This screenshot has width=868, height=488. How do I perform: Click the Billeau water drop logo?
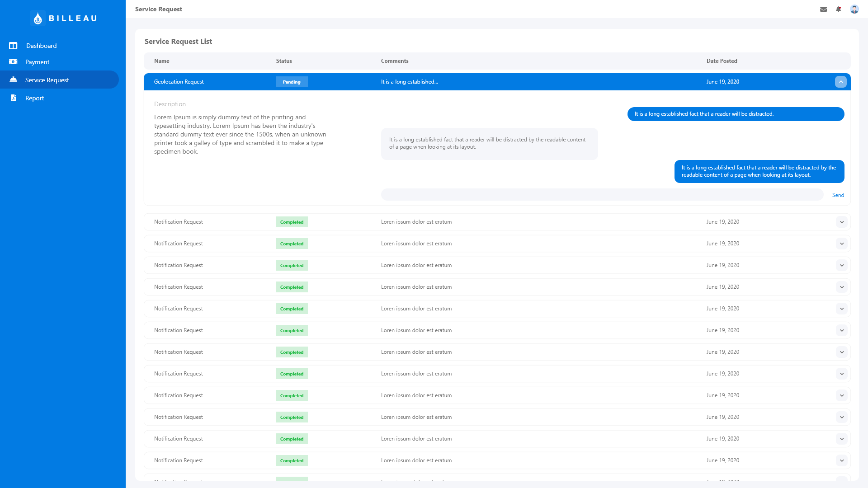(x=38, y=18)
